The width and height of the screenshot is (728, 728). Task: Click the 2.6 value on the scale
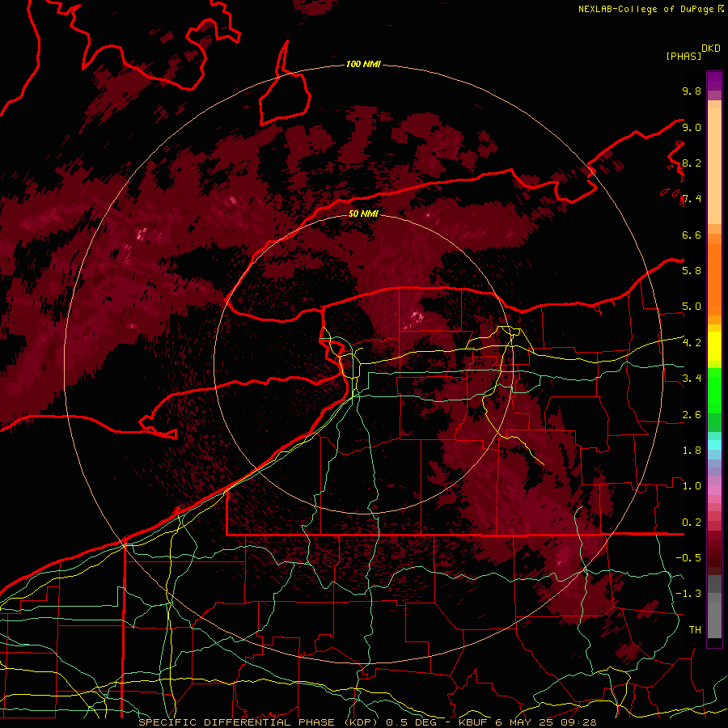(692, 414)
